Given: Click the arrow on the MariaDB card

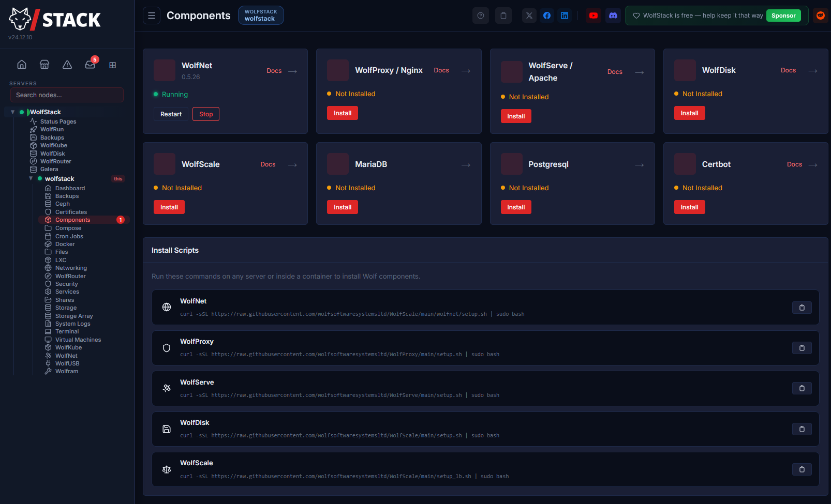Looking at the screenshot, I should pos(466,165).
